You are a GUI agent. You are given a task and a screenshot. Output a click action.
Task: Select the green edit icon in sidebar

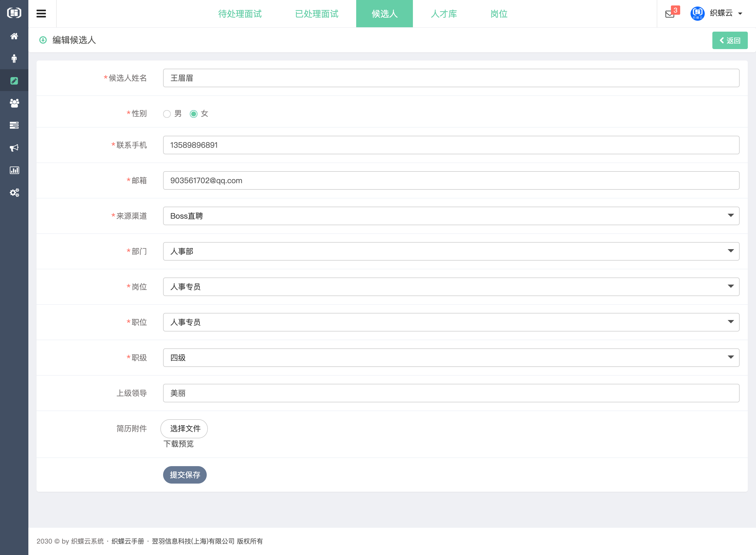14,81
